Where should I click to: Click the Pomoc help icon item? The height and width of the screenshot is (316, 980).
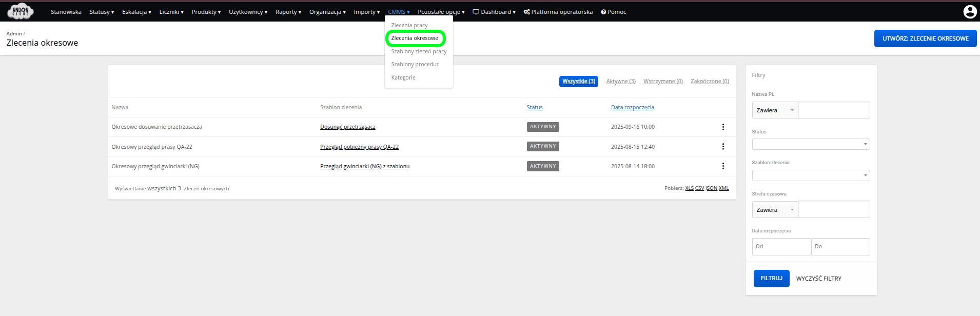pos(613,12)
